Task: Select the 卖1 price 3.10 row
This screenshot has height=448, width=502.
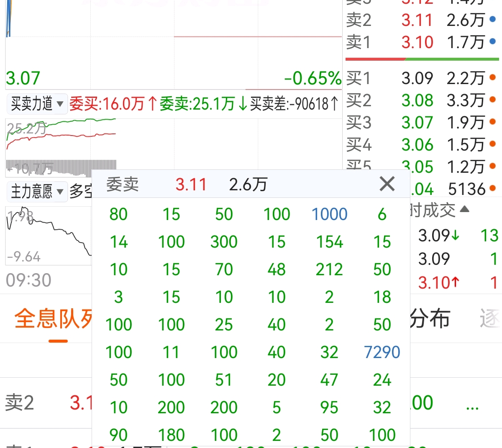Action: pos(422,42)
